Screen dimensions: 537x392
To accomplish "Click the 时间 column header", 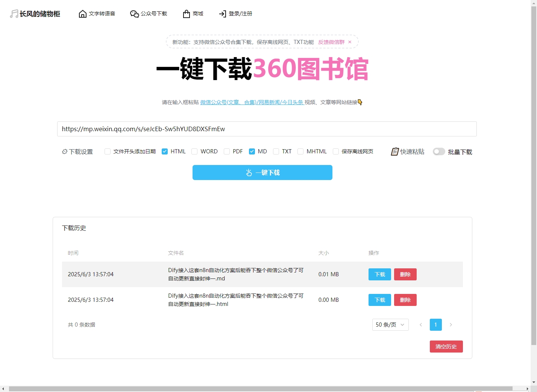I will point(73,253).
